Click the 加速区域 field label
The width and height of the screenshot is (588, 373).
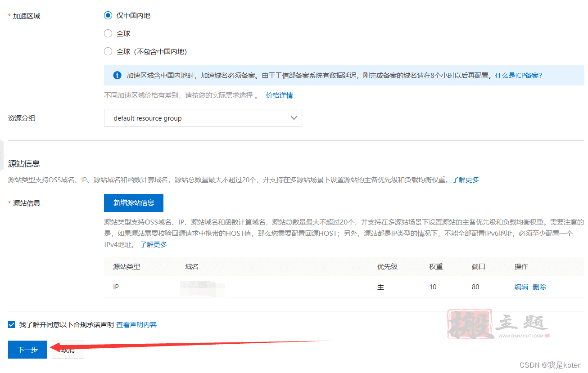[x=27, y=16]
